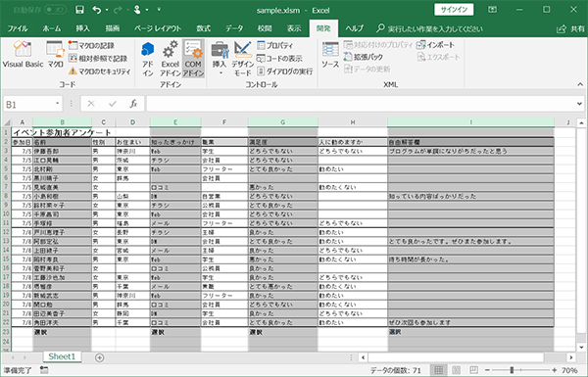588x377 pixels.
Task: Open the ファイル tab
Action: [x=18, y=28]
